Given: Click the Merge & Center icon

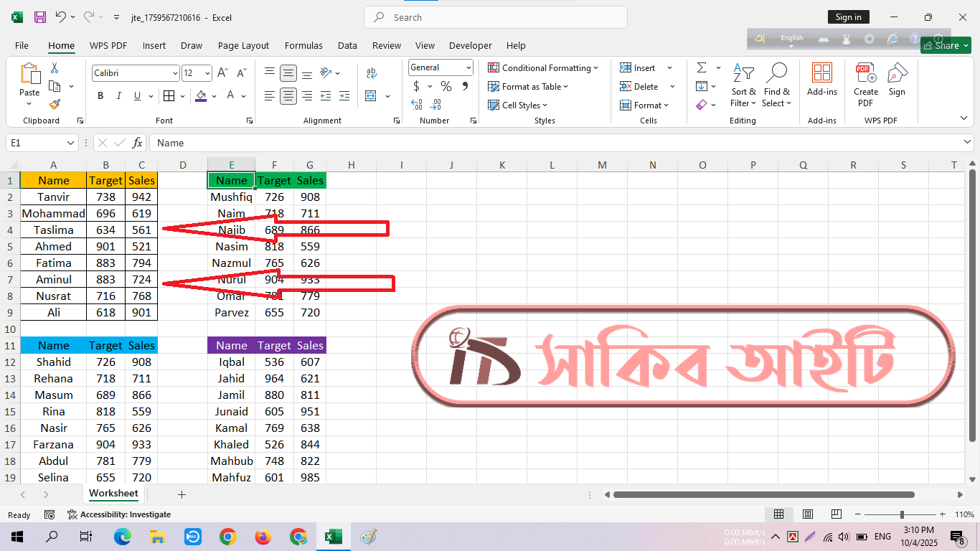Looking at the screenshot, I should pyautogui.click(x=371, y=96).
